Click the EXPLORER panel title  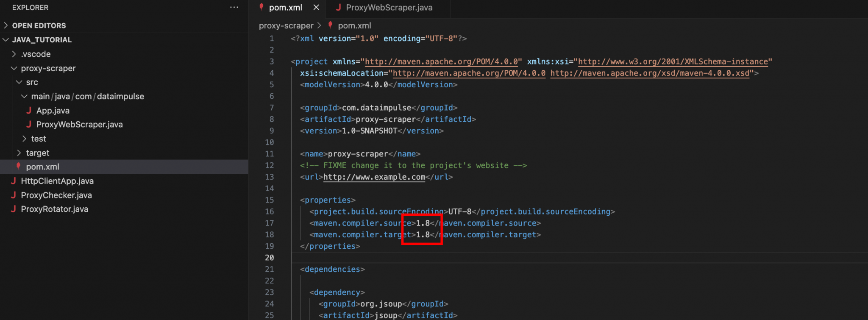(30, 8)
